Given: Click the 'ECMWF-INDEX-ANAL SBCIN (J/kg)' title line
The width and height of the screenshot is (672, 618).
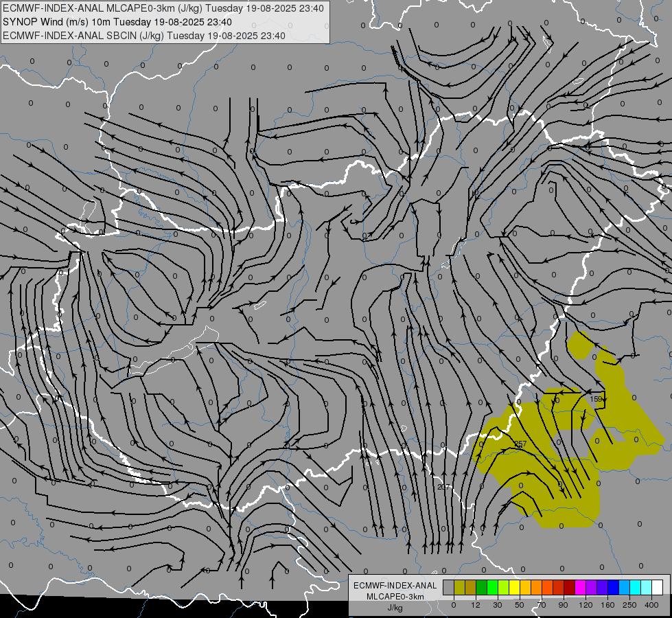Looking at the screenshot, I should tap(144, 36).
